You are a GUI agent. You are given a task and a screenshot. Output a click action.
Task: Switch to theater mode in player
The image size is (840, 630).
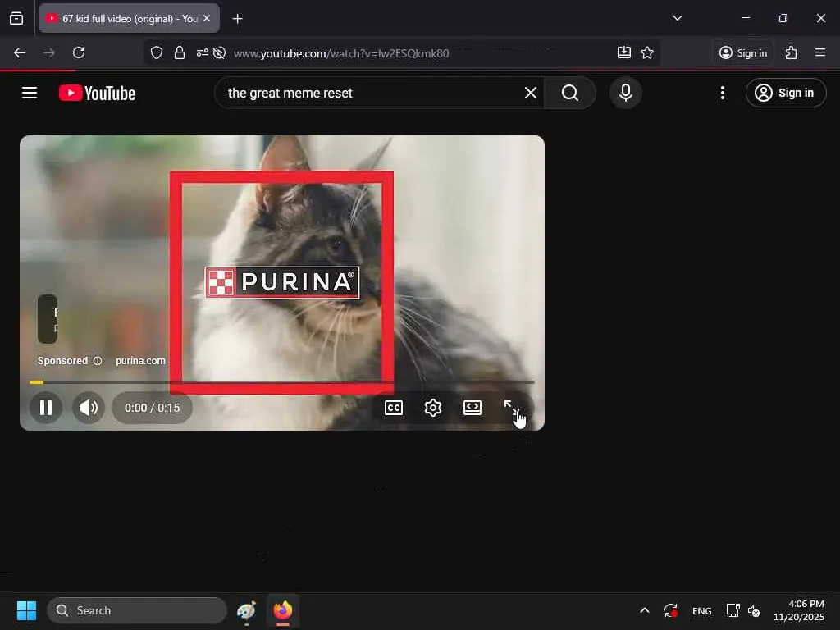tap(472, 408)
